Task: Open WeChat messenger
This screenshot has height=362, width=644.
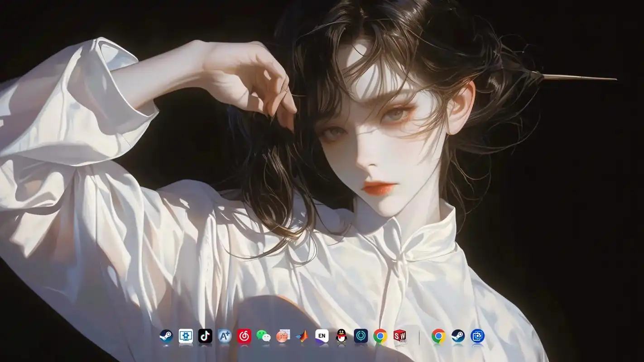Action: (264, 336)
